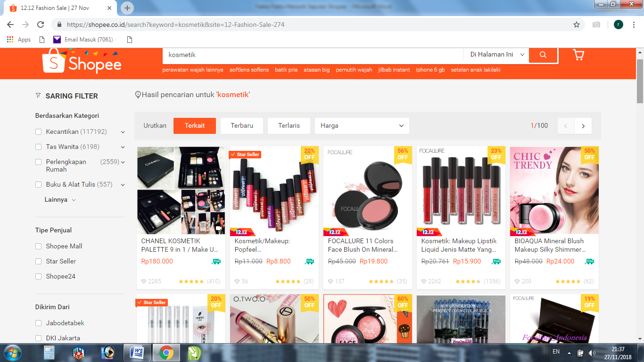Click the atasan big suggestion link

317,70
